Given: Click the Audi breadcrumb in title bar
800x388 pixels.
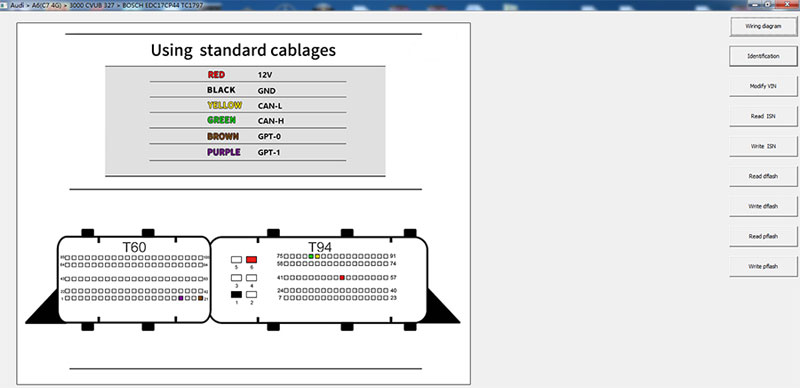Looking at the screenshot, I should [x=17, y=4].
